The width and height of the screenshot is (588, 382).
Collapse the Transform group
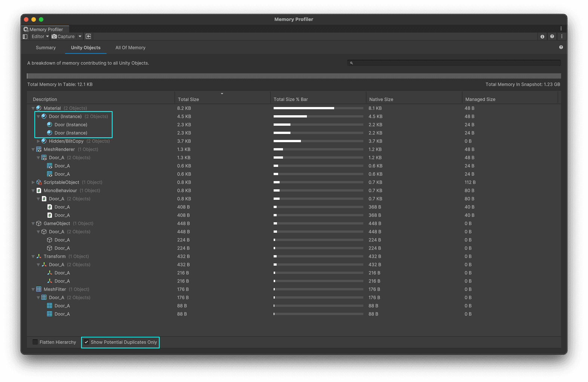33,257
